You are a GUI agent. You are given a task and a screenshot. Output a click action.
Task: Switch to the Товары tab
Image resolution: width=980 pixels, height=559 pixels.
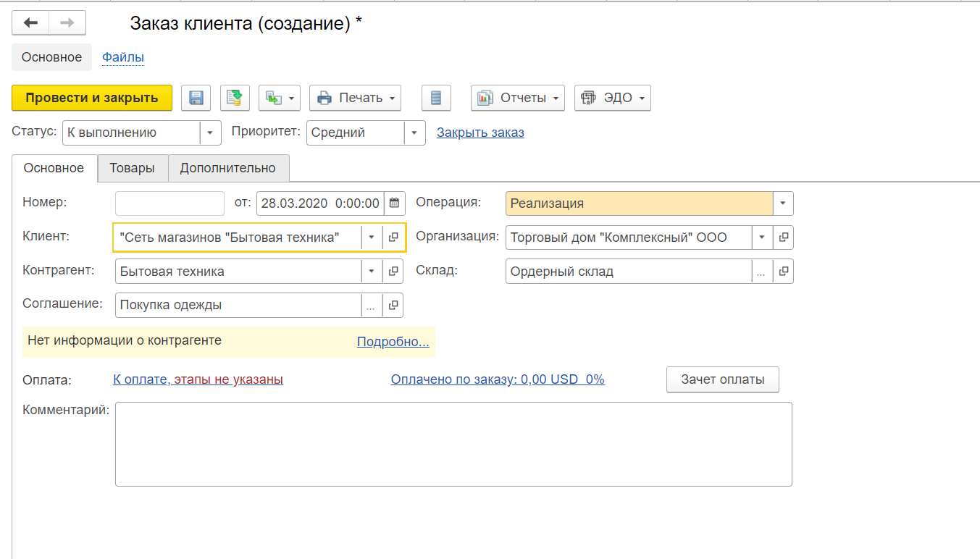pyautogui.click(x=133, y=168)
